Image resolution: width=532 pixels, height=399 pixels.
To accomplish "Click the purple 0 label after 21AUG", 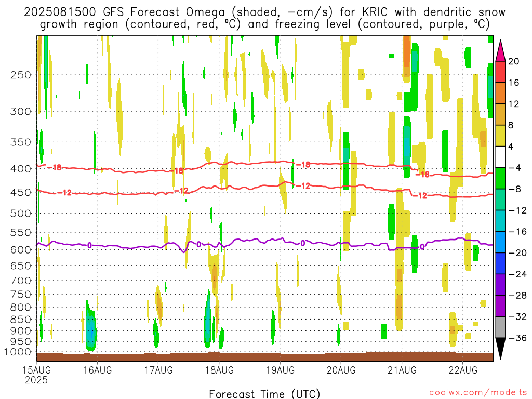I will (x=422, y=247).
